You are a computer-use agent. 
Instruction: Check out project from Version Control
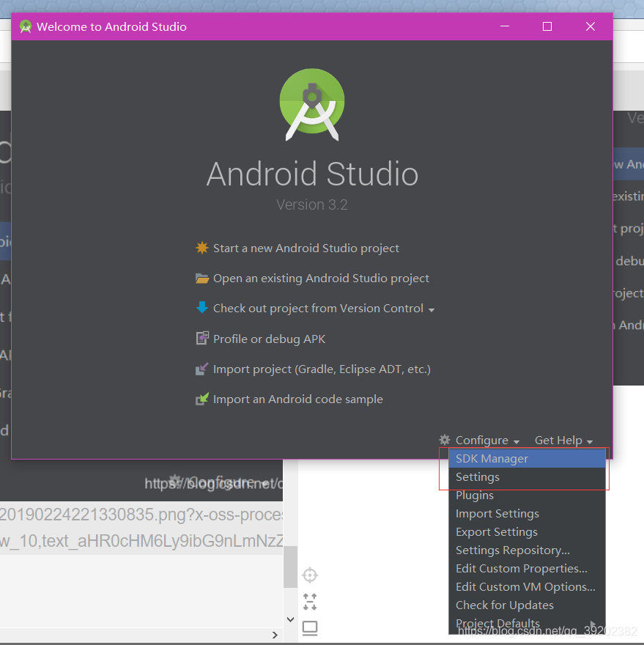pos(318,309)
